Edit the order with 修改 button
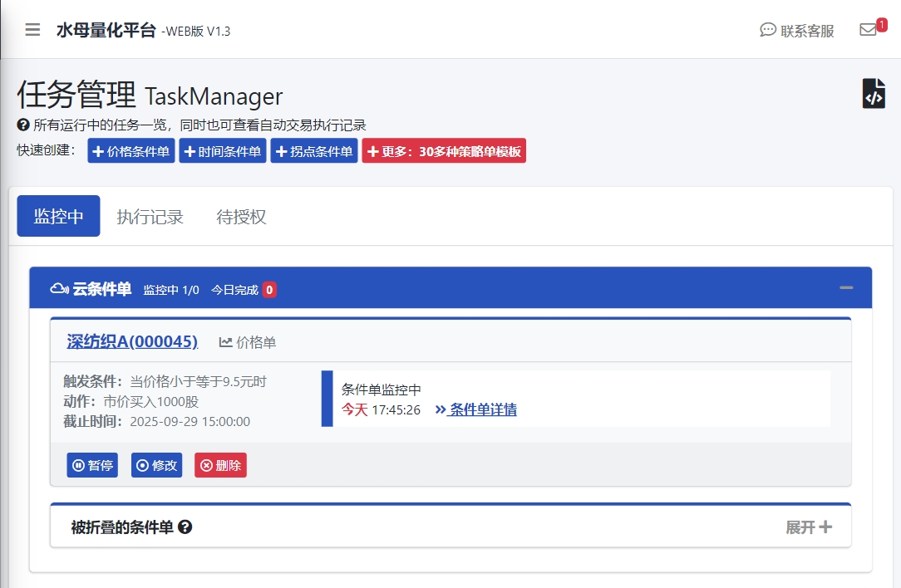The height and width of the screenshot is (588, 901). pos(156,465)
